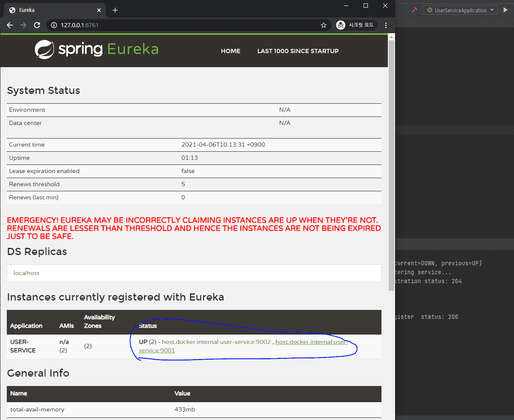The image size is (514, 420).
Task: Click the Renews (last min) row label
Action: (34, 197)
